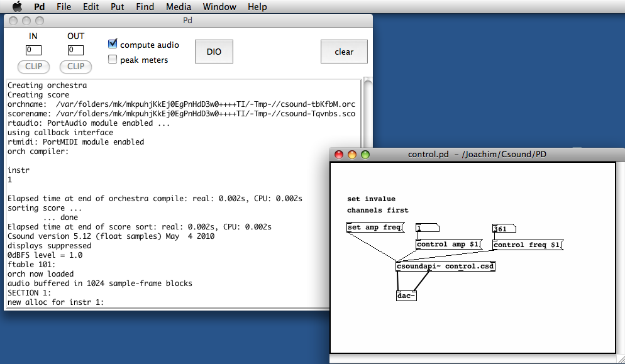Viewport: 625px width, 364px height.
Task: Select the csoundapi~ control.csd object
Action: (x=445, y=267)
